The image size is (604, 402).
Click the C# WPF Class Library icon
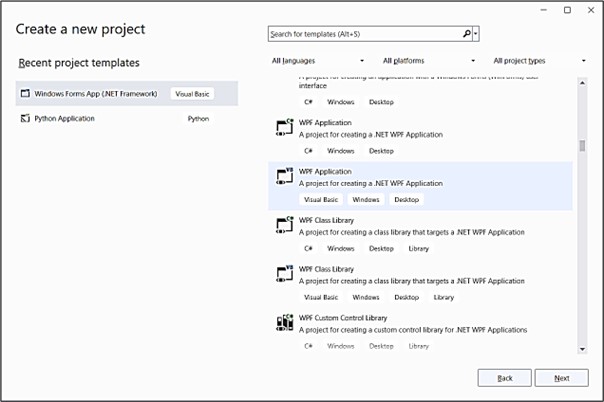click(285, 225)
